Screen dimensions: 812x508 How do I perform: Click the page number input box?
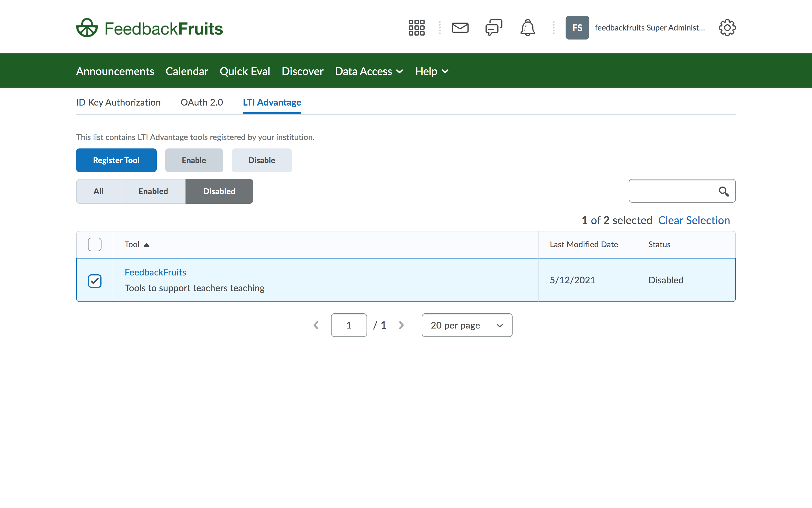(348, 325)
